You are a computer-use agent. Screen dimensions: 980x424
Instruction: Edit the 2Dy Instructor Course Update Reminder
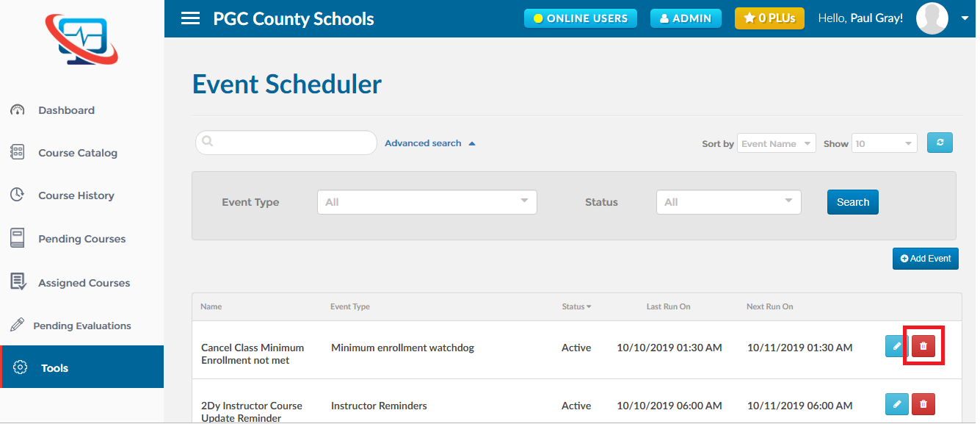(897, 404)
